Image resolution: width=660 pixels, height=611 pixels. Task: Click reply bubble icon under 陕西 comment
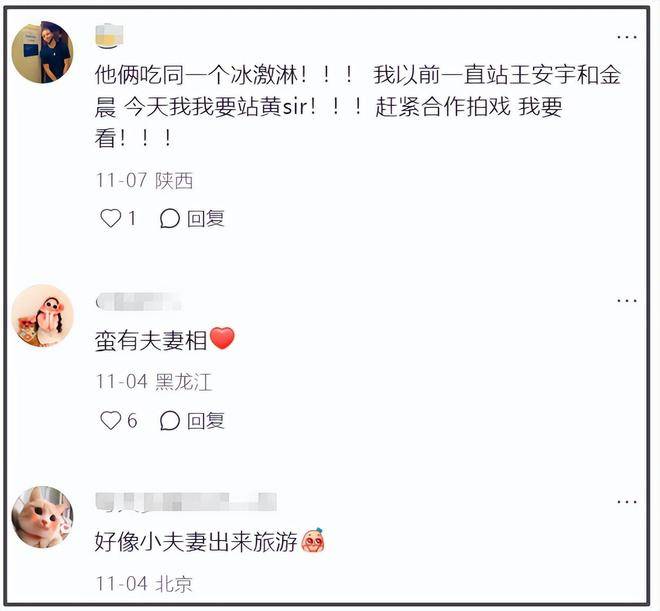[170, 218]
